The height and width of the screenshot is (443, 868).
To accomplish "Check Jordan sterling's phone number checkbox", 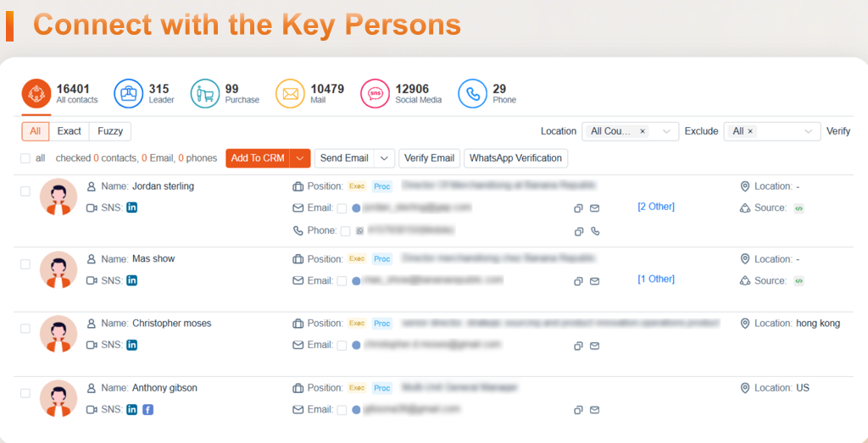I will (346, 231).
